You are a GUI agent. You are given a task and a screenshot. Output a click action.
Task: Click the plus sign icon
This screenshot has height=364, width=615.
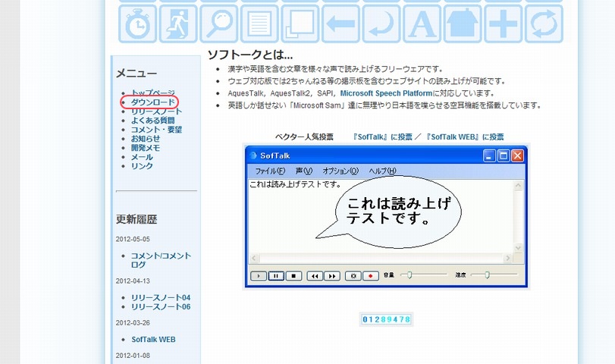point(503,24)
